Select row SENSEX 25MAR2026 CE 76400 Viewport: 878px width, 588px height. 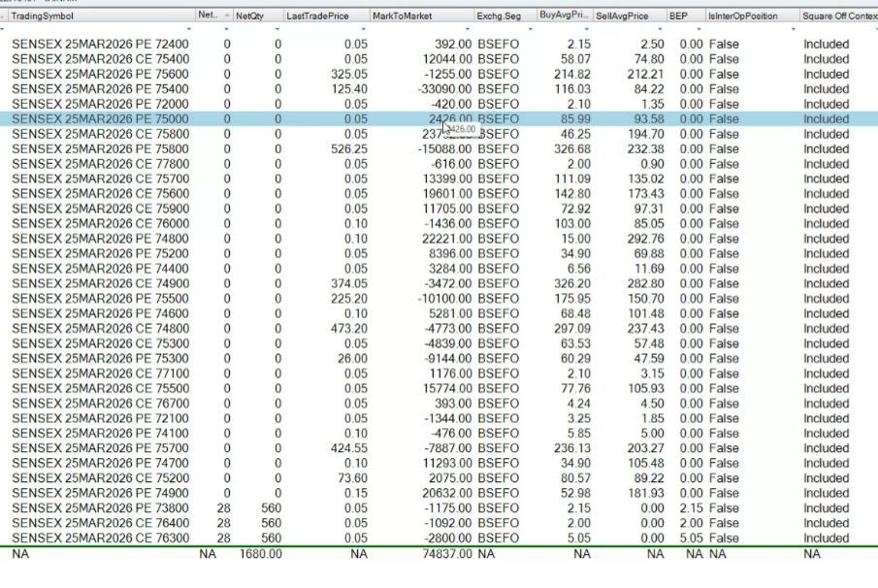(x=439, y=524)
